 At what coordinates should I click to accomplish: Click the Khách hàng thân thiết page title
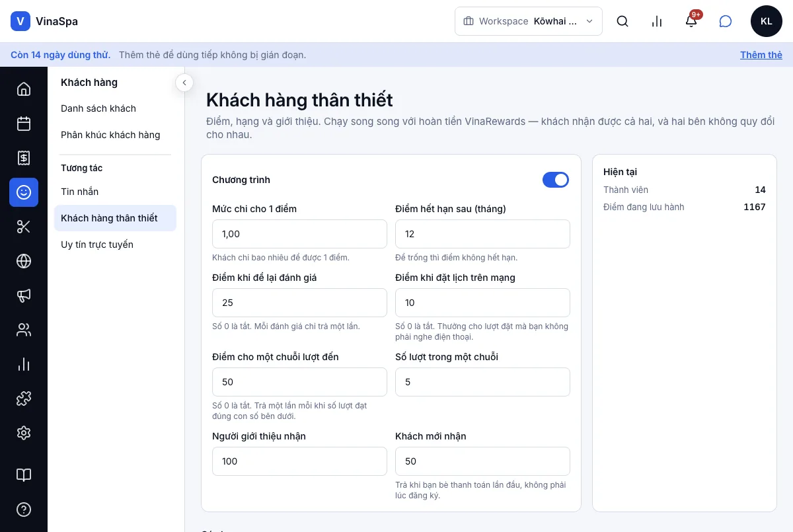[299, 100]
